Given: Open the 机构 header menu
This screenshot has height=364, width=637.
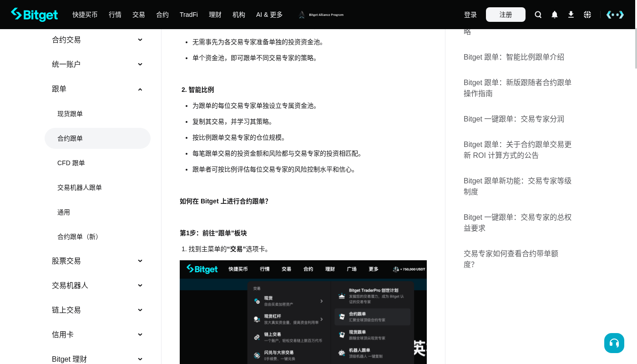Looking at the screenshot, I should point(239,15).
